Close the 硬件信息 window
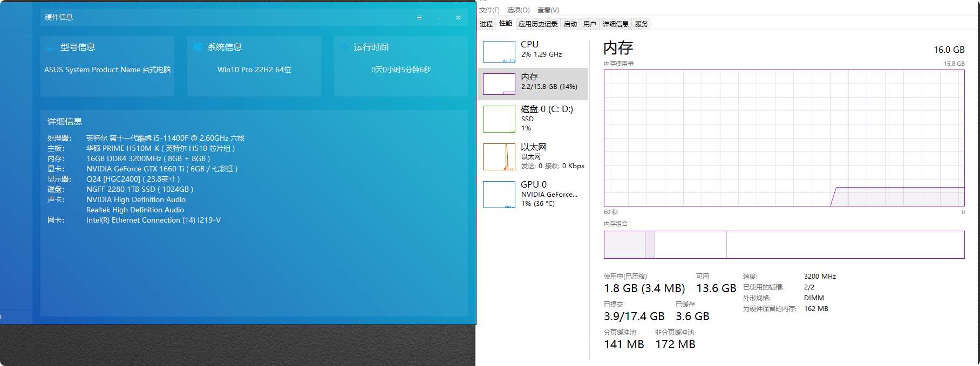This screenshot has width=980, height=366. (458, 18)
